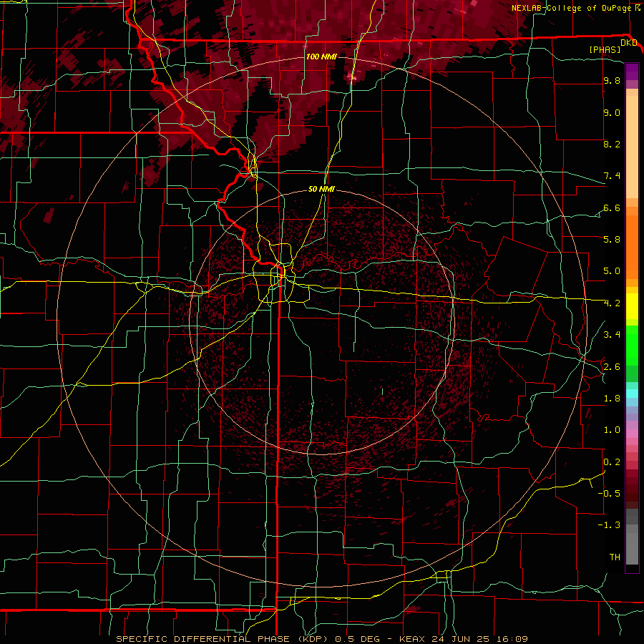Pick the purple top color bar segment
This screenshot has height=644, width=644.
coord(632,72)
